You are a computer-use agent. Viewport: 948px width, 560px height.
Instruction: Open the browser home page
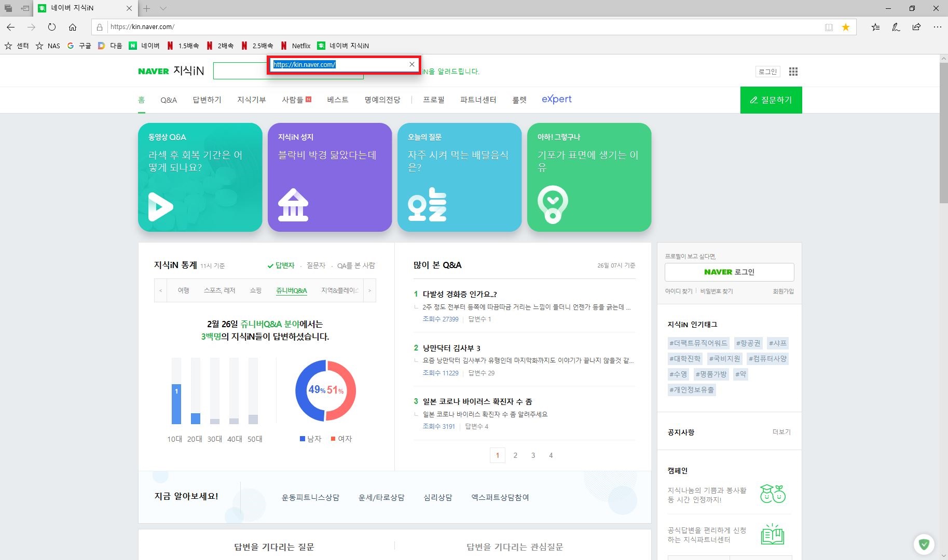73,27
